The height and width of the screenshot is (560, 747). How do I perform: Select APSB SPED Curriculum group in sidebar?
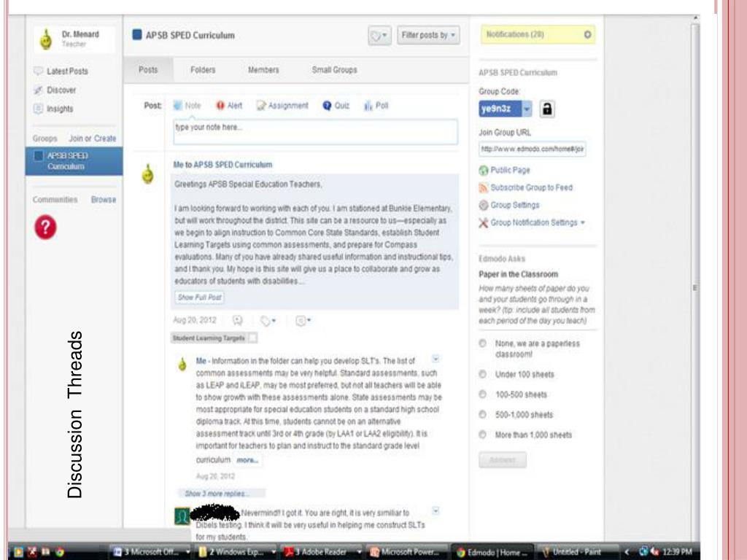coord(74,161)
